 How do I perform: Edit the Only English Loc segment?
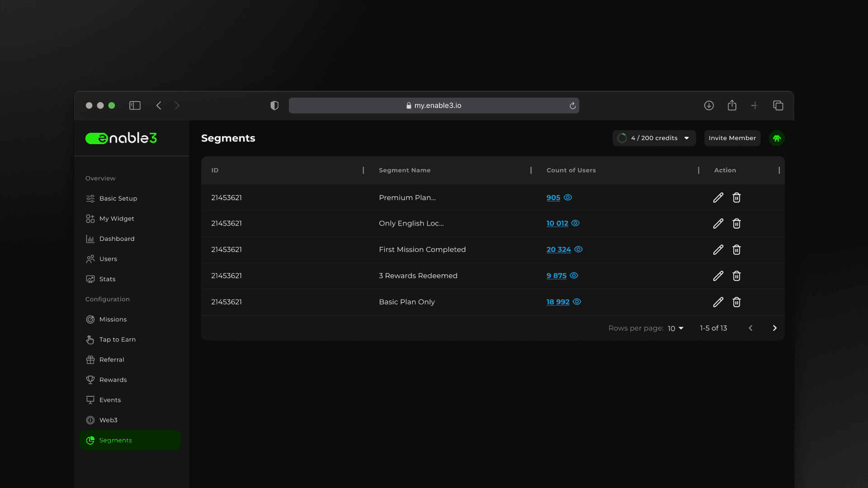(718, 224)
